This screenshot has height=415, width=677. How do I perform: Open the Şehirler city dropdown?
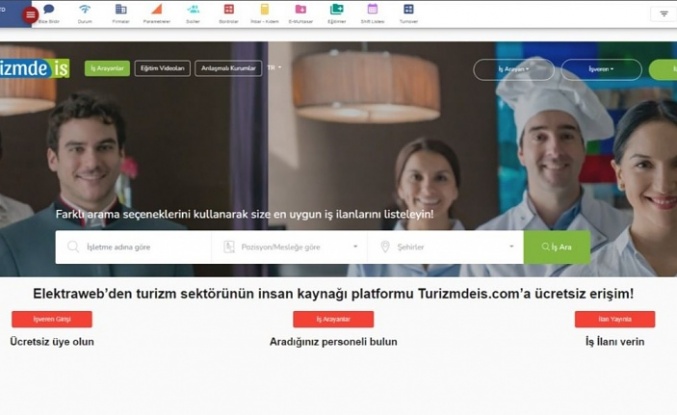tap(446, 247)
